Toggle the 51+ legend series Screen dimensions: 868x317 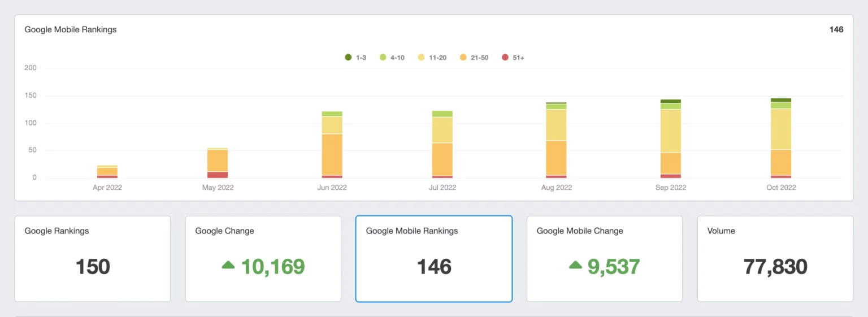[x=513, y=58]
